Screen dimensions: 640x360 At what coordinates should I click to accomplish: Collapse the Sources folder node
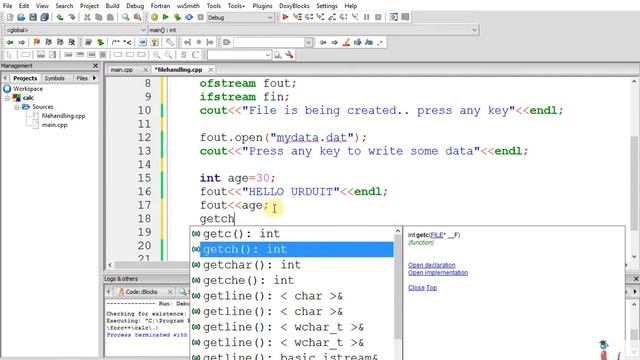[17, 107]
